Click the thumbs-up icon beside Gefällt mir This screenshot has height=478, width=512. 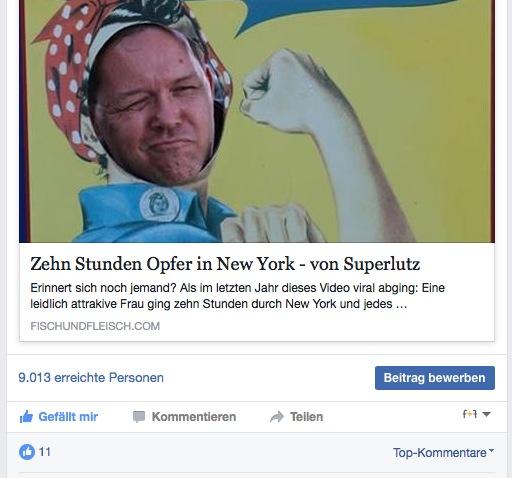click(x=26, y=417)
